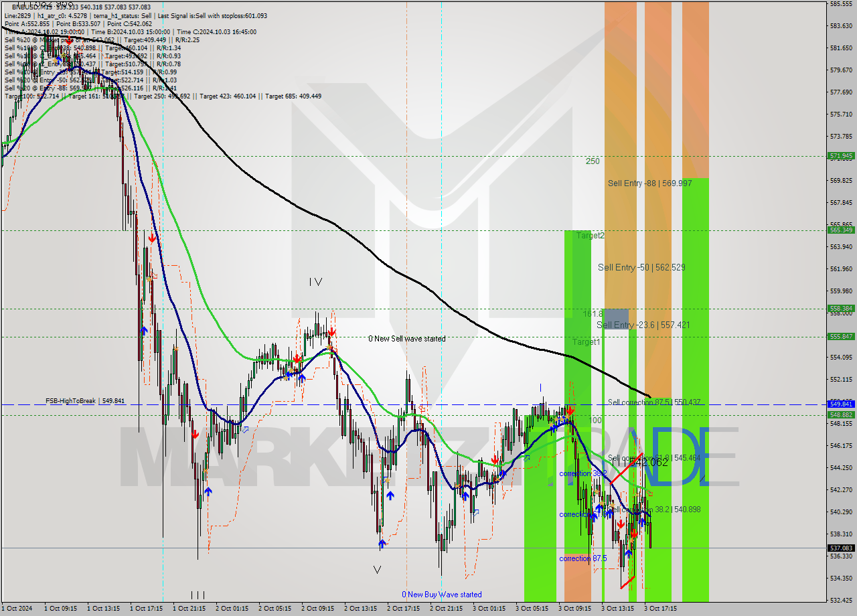This screenshot has height=616, width=857.
Task: Click the green 558.384 price tag on axis
Action: (842, 309)
